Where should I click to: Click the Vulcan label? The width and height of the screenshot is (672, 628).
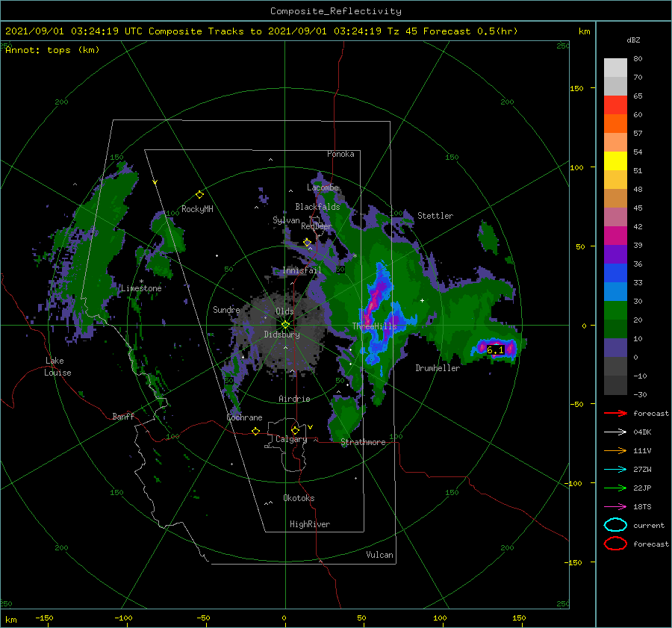(379, 555)
